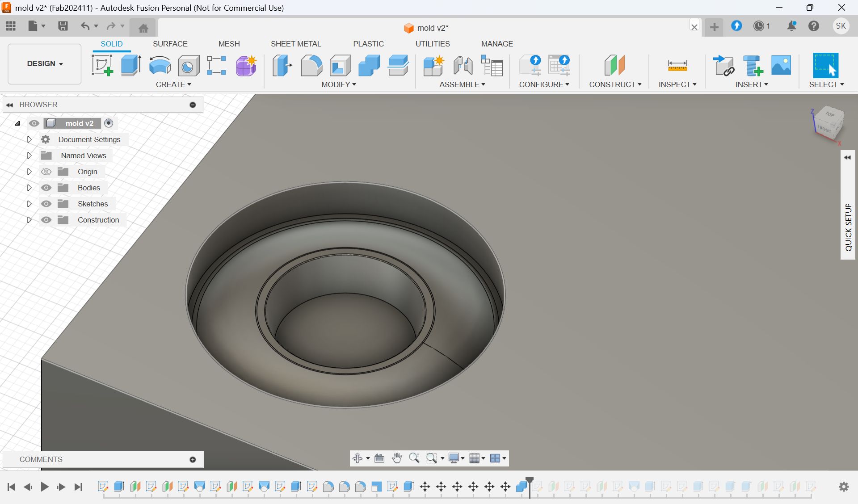Image resolution: width=858 pixels, height=504 pixels.
Task: Collapse the mold v2 root node
Action: pos(17,123)
